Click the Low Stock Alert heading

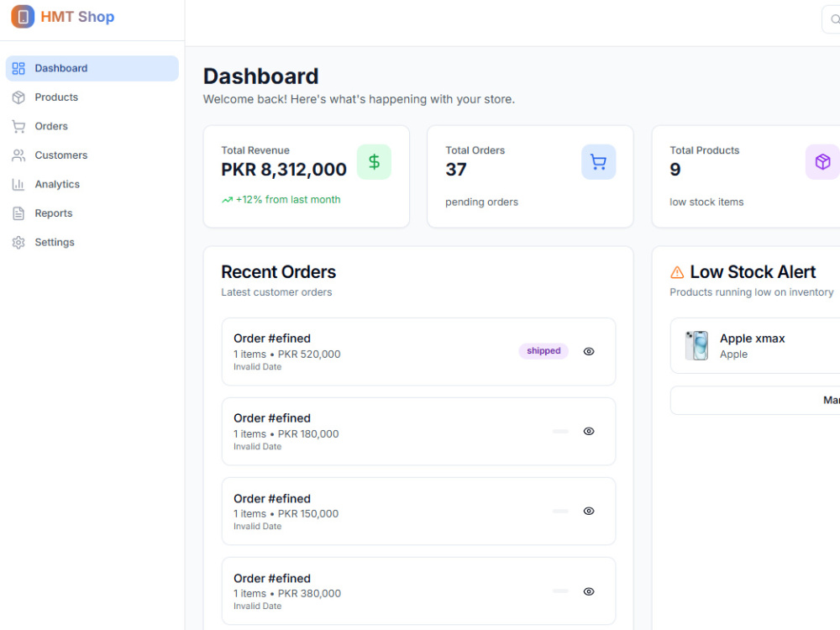[753, 272]
